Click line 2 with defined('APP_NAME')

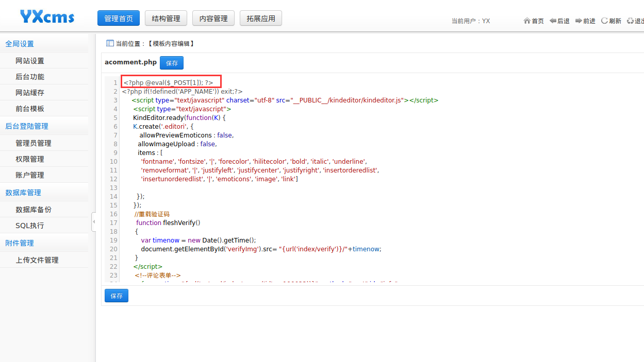(x=183, y=91)
